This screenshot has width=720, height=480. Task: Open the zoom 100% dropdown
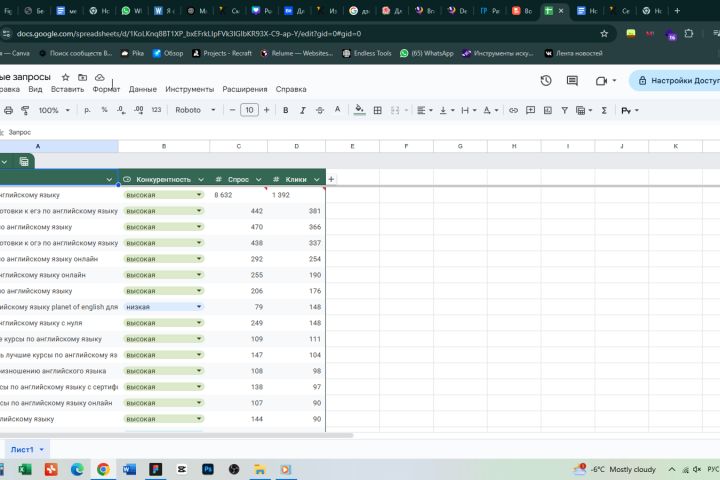54,110
